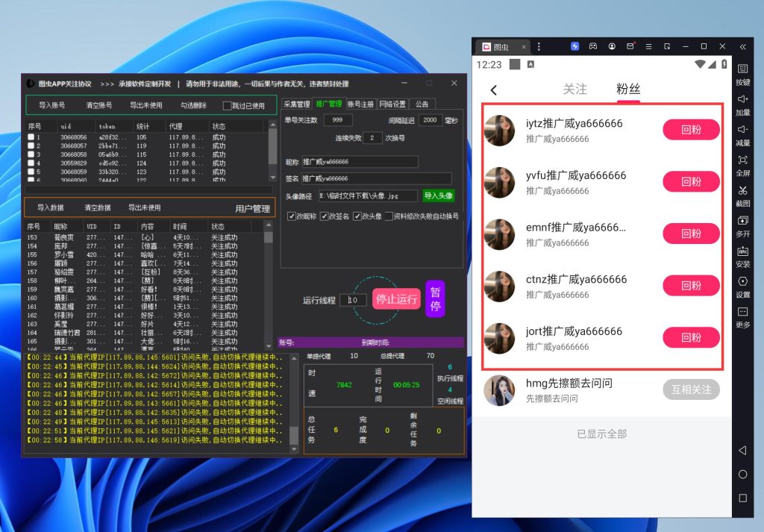Collapse the emulator sidebar with double chevron
Image resolution: width=764 pixels, height=532 pixels.
pyautogui.click(x=742, y=46)
